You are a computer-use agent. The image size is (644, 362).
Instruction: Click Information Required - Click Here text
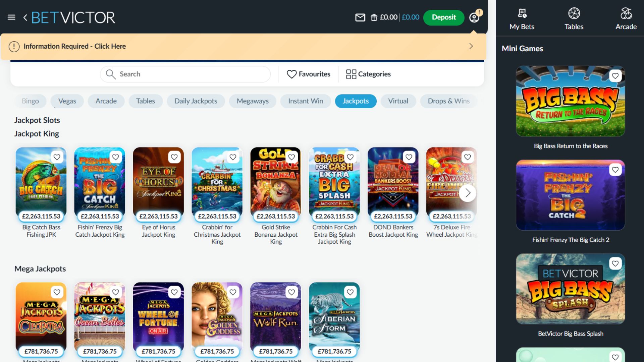click(x=74, y=46)
